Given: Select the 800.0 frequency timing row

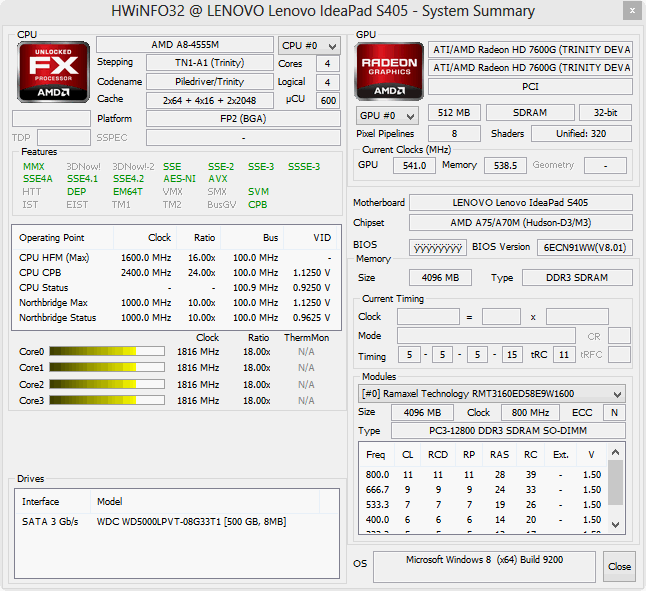Looking at the screenshot, I should pos(483,475).
